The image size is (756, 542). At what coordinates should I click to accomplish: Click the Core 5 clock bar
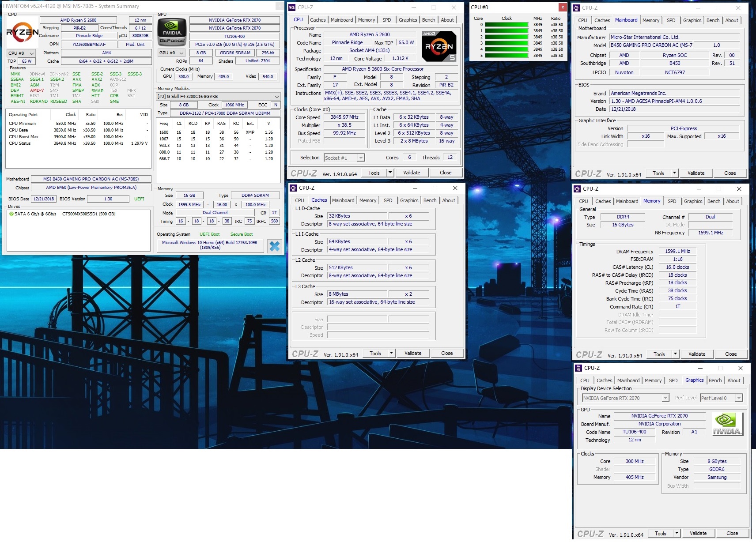[507, 56]
